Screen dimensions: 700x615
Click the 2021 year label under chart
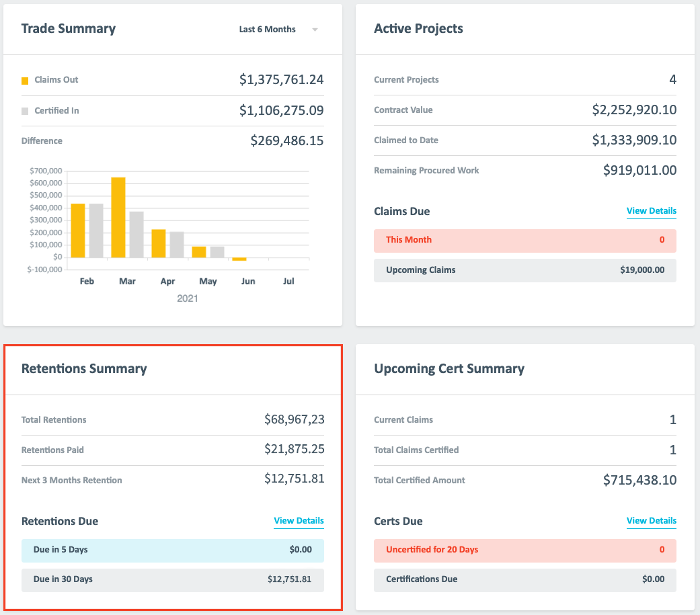click(x=188, y=298)
